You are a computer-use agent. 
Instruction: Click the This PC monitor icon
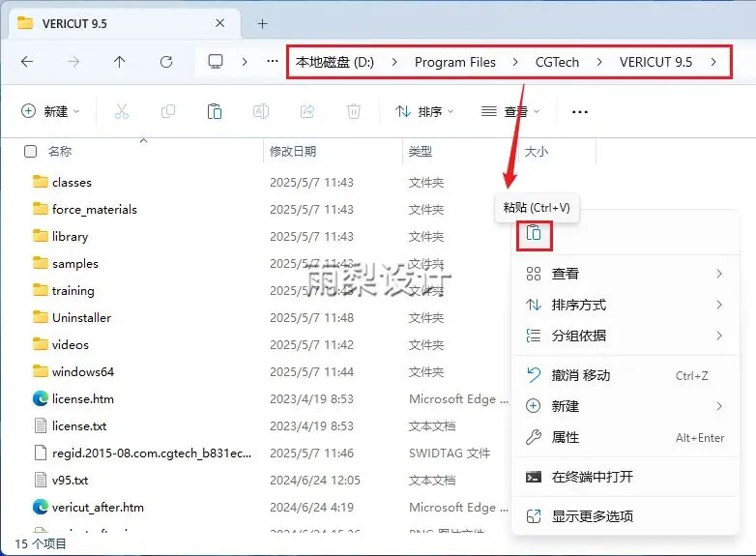point(215,62)
